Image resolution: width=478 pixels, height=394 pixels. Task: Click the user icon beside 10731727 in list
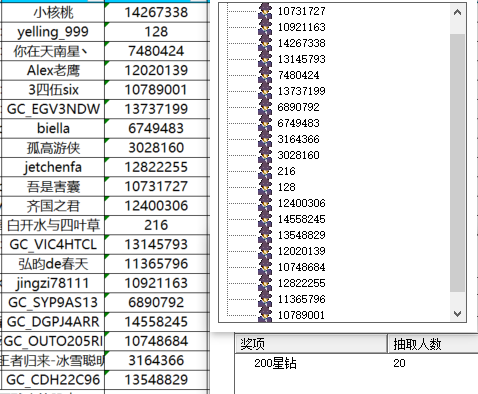click(265, 11)
